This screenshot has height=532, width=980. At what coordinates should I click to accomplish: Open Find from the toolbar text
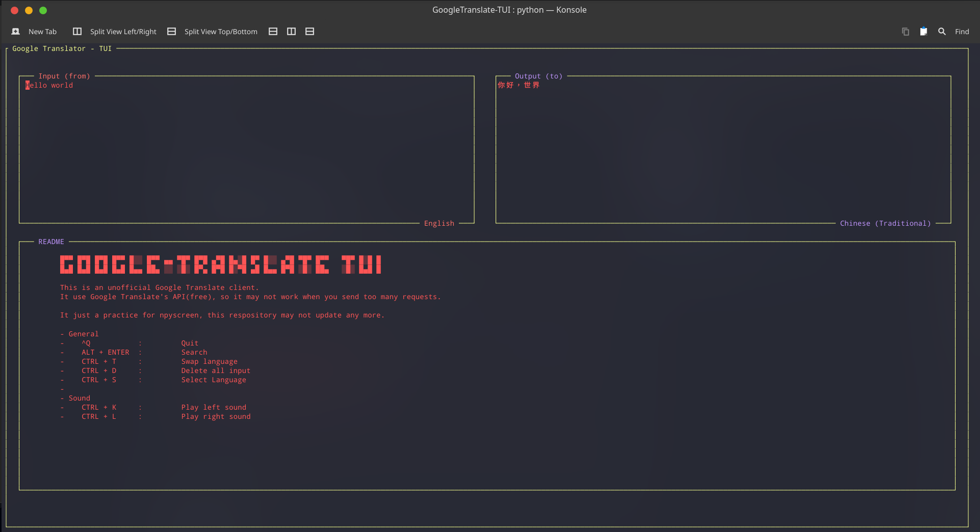click(x=962, y=32)
